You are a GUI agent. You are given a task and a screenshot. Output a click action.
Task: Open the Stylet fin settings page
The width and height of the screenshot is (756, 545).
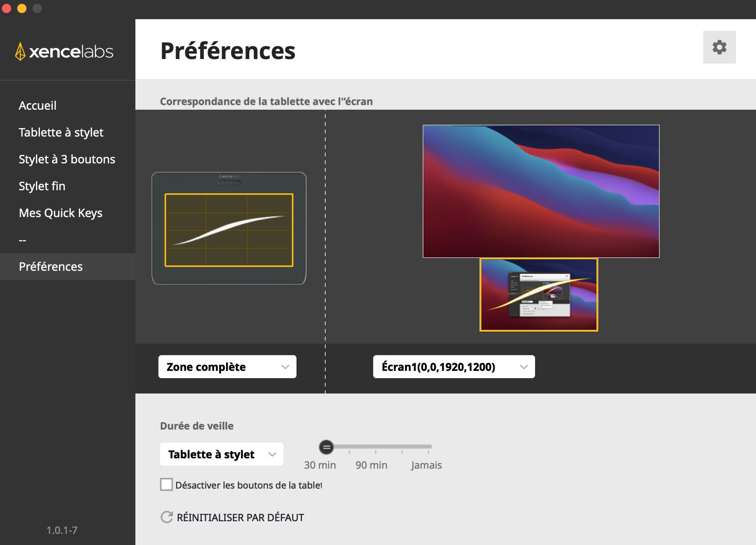[42, 186]
